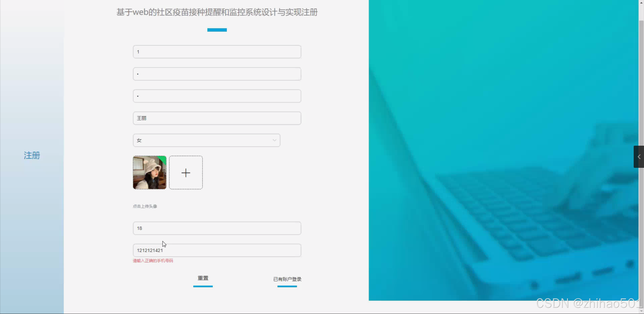Viewport: 644px width, 314px height.
Task: Click the confirm password input field
Action: click(217, 96)
